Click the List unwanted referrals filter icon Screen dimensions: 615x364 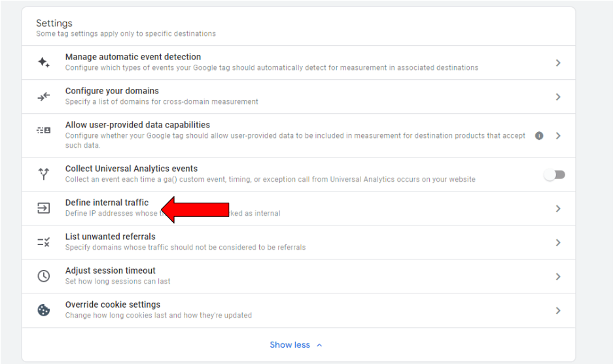(x=43, y=242)
